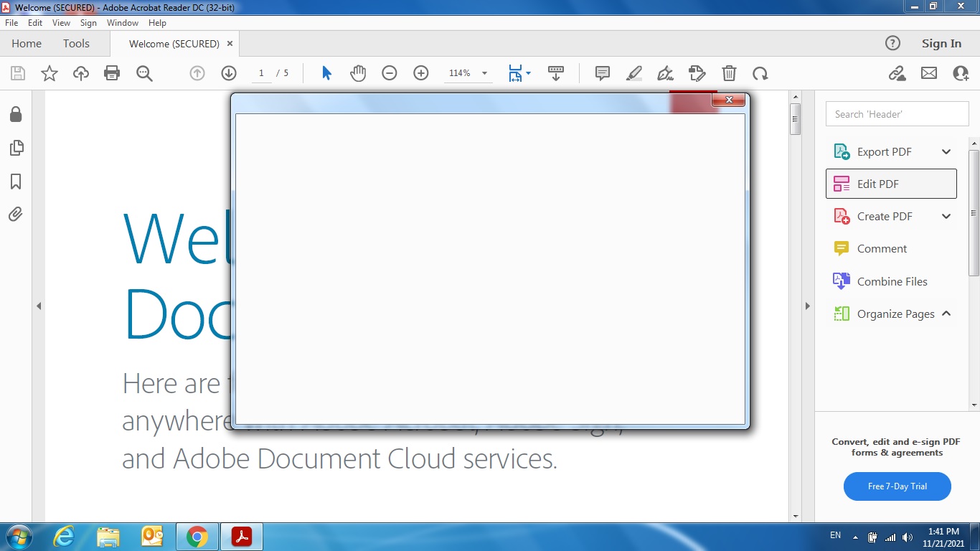Click the scrolling mode keyboard-arrow icon

pyautogui.click(x=556, y=73)
